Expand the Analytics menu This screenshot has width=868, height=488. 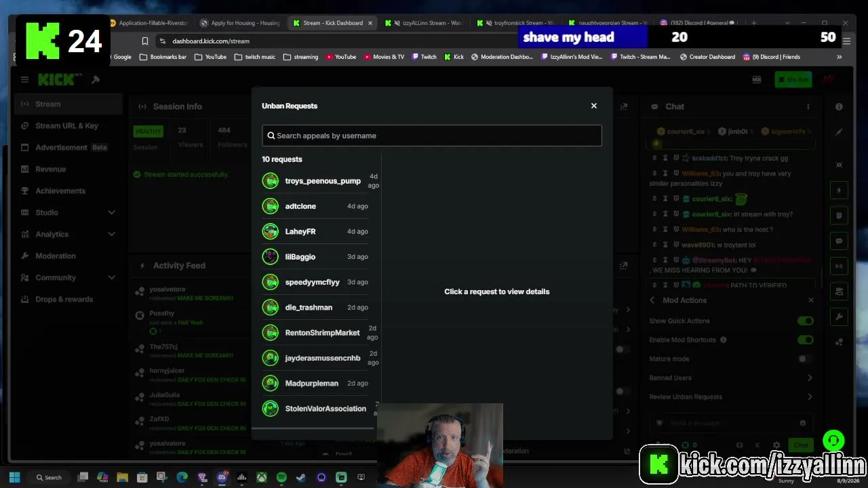(68, 234)
